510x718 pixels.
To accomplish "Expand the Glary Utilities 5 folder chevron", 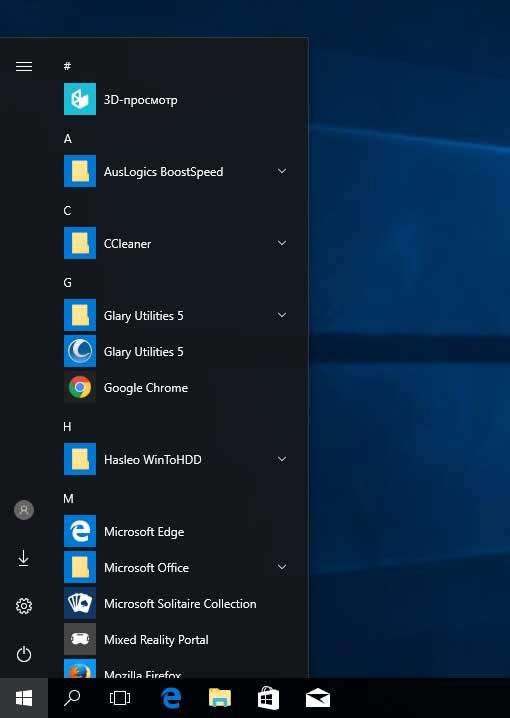I will coord(282,315).
